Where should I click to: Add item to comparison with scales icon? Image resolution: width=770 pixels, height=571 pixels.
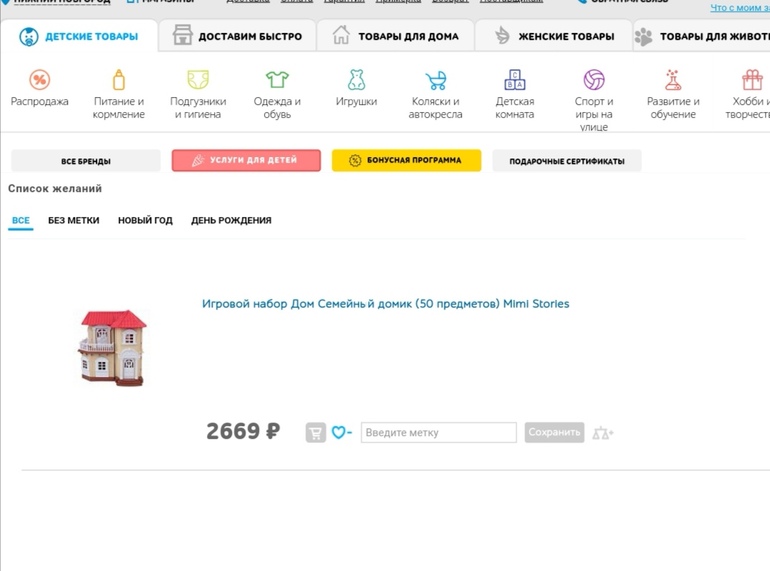[603, 433]
